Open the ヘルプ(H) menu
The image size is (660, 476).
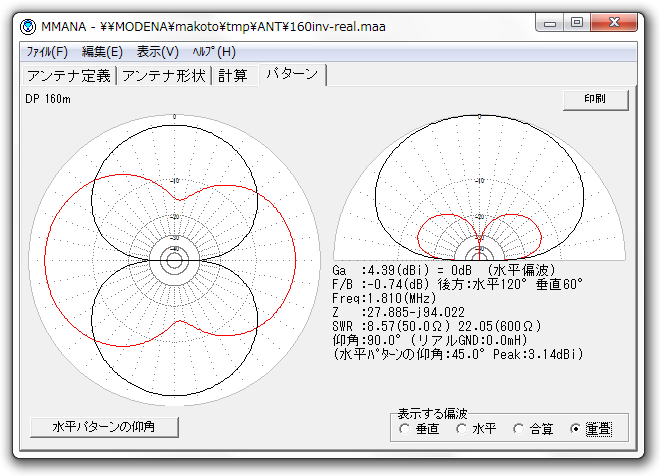click(214, 51)
